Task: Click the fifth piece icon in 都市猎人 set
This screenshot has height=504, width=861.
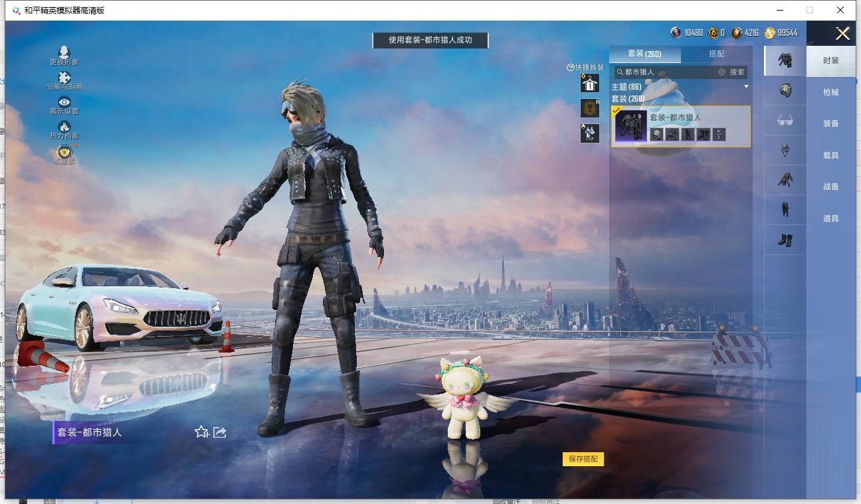Action: click(719, 134)
